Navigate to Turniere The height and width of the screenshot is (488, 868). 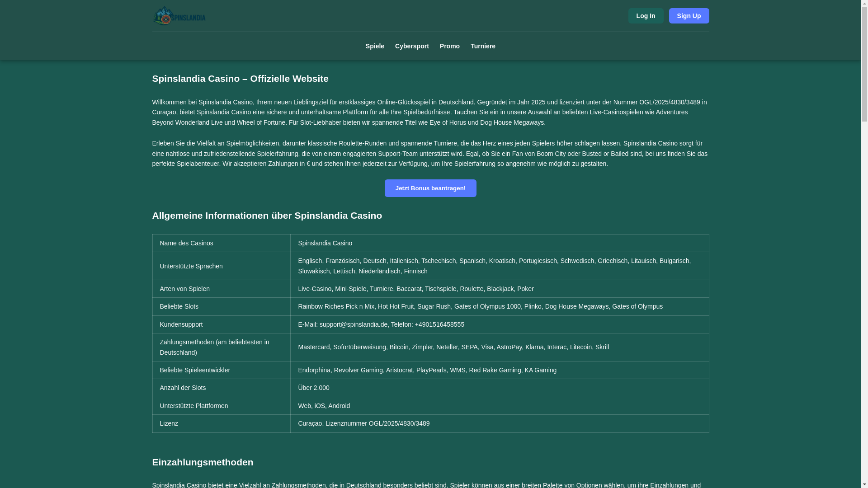coord(483,46)
